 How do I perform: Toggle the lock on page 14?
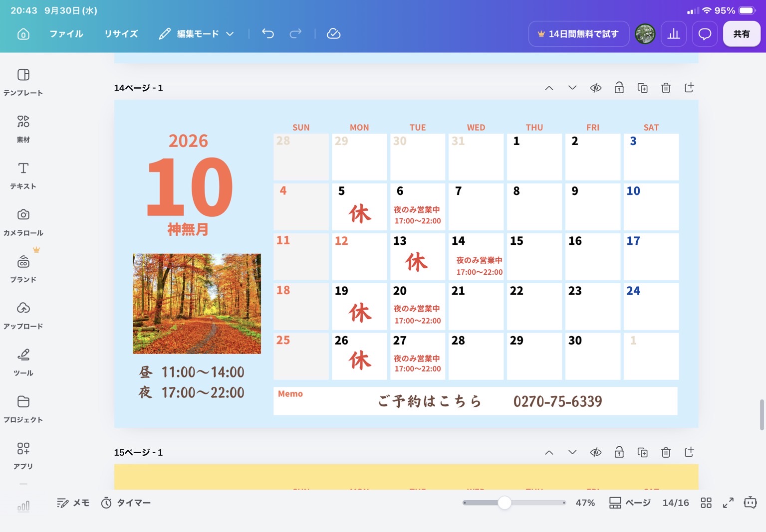(x=619, y=88)
